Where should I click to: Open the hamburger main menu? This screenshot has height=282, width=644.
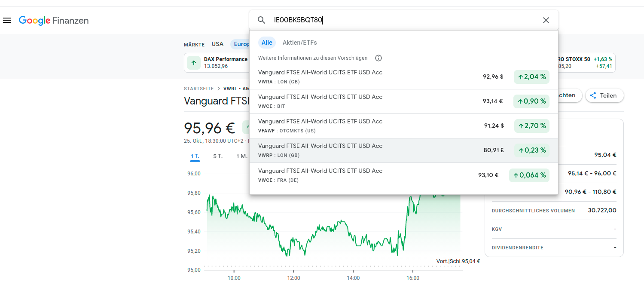click(7, 20)
